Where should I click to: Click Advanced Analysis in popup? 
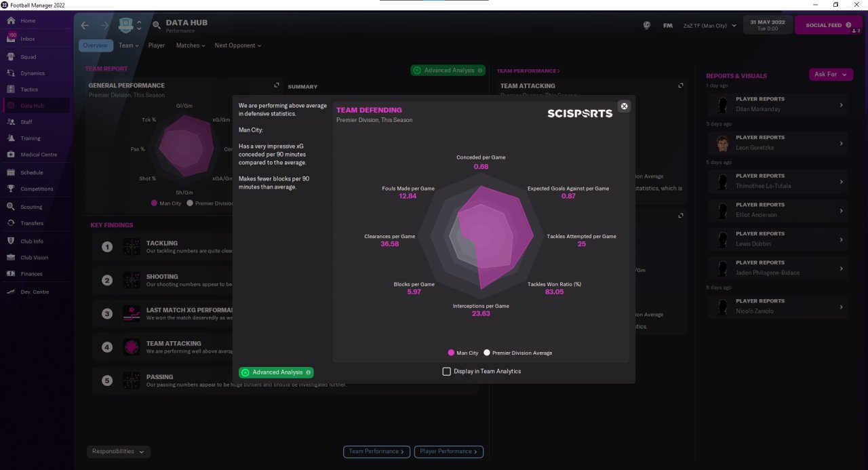[276, 372]
